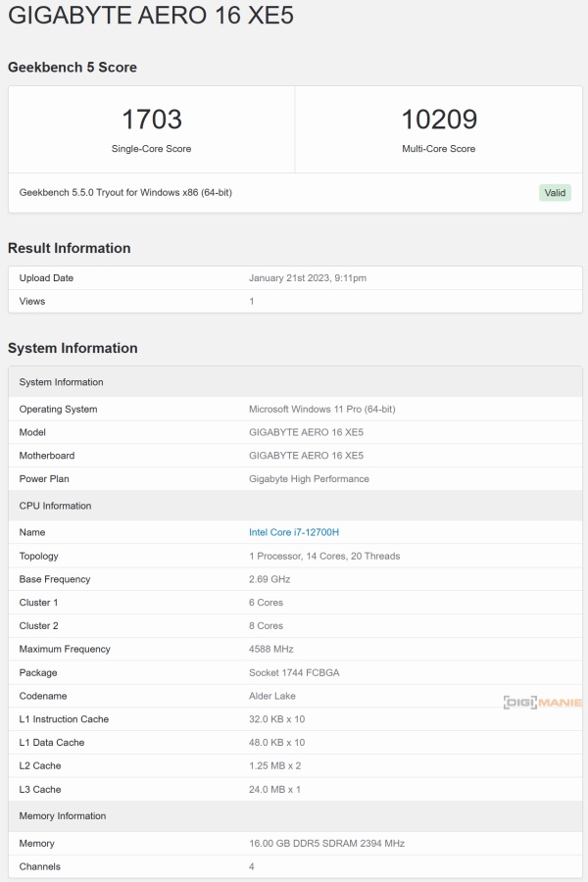Click the upload date January 21st 2023 value
The width and height of the screenshot is (588, 882).
[307, 278]
